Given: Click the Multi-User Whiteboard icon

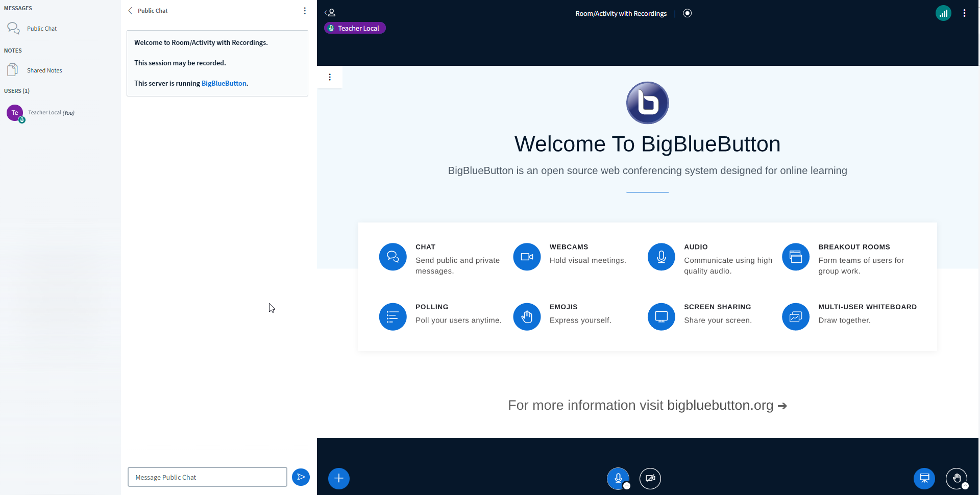Looking at the screenshot, I should click(795, 317).
